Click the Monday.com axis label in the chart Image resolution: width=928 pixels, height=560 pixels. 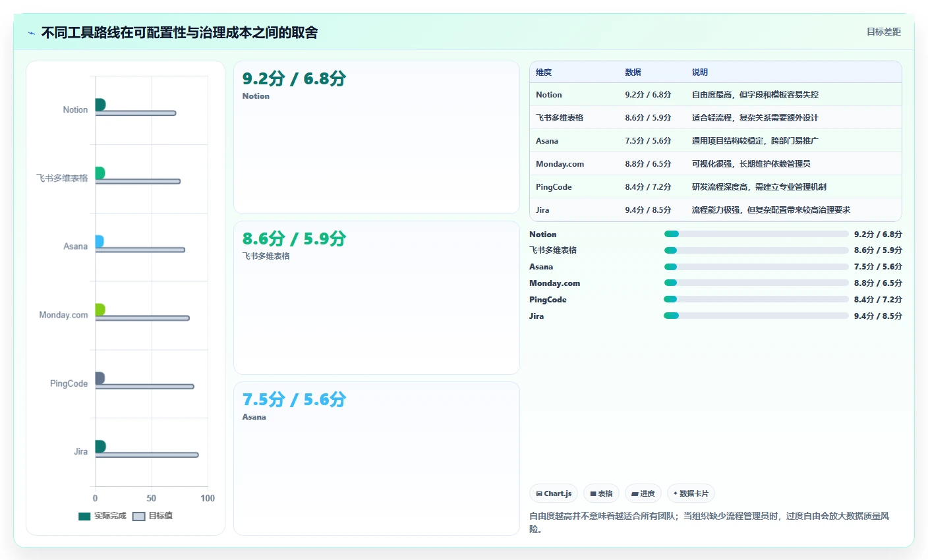point(63,315)
